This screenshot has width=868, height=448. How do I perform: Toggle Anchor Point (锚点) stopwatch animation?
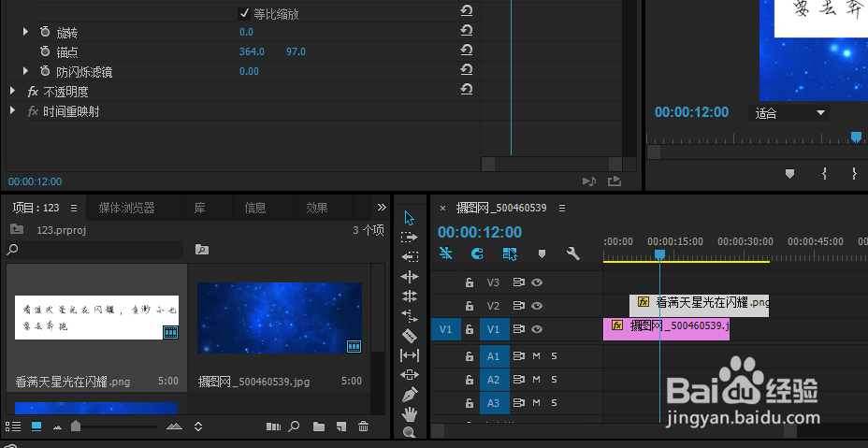[45, 51]
